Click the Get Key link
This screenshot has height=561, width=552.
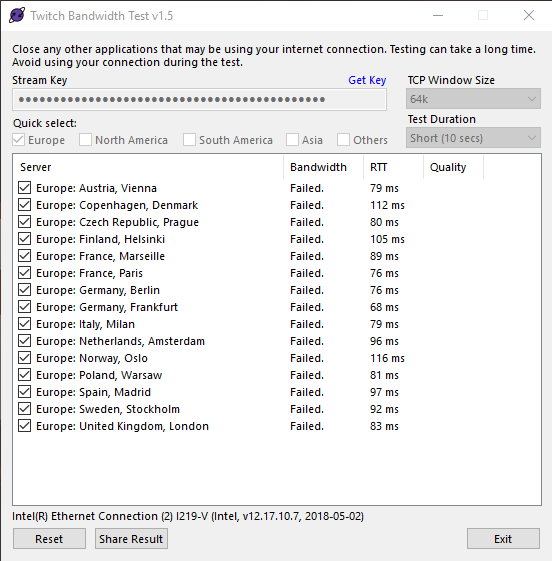[367, 80]
